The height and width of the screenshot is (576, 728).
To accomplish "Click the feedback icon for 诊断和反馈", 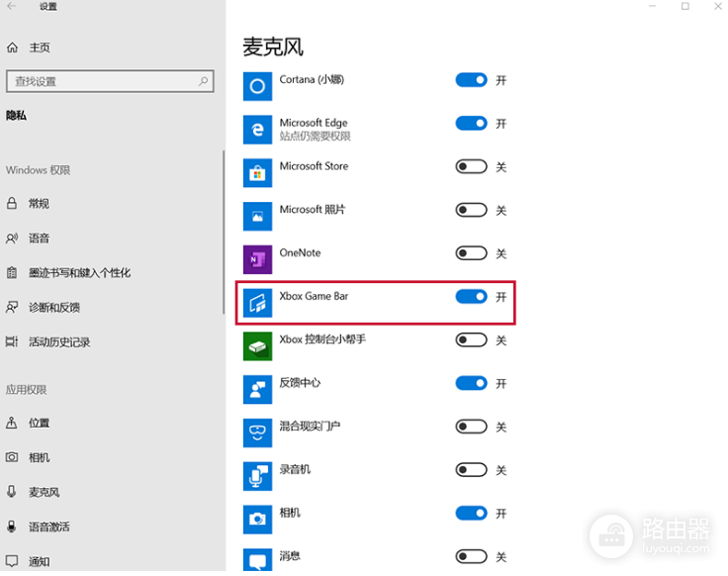I will point(12,307).
